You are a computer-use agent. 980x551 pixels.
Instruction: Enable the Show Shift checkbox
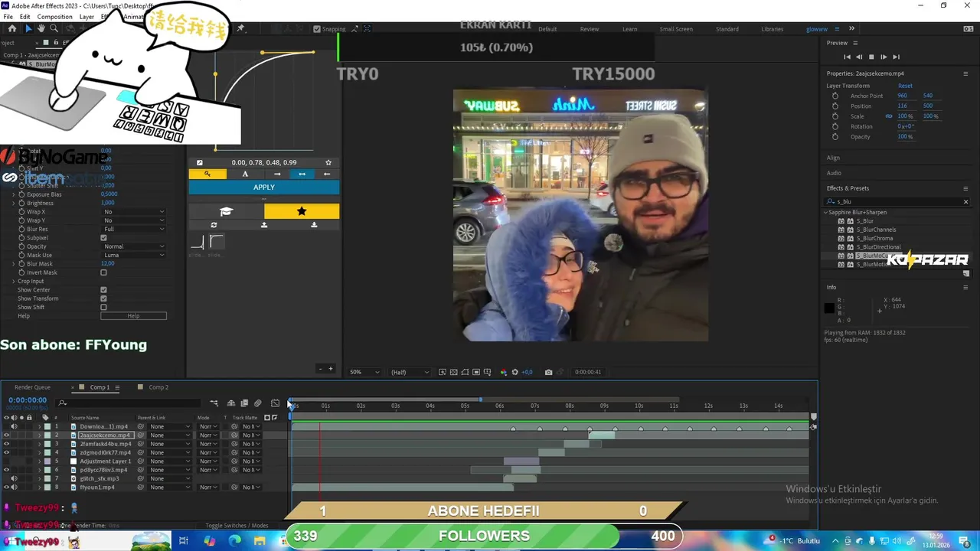(x=103, y=307)
